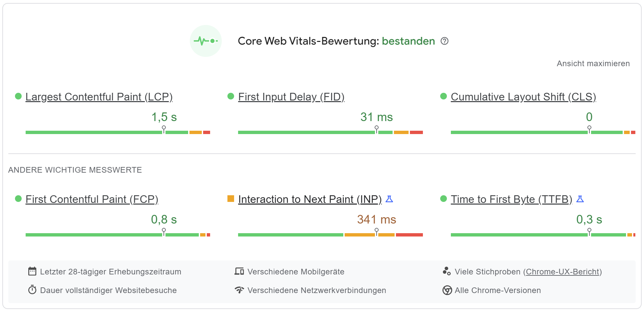Image resolution: width=644 pixels, height=315 pixels.
Task: Click the experiment flask icon beside TTFB
Action: [580, 199]
